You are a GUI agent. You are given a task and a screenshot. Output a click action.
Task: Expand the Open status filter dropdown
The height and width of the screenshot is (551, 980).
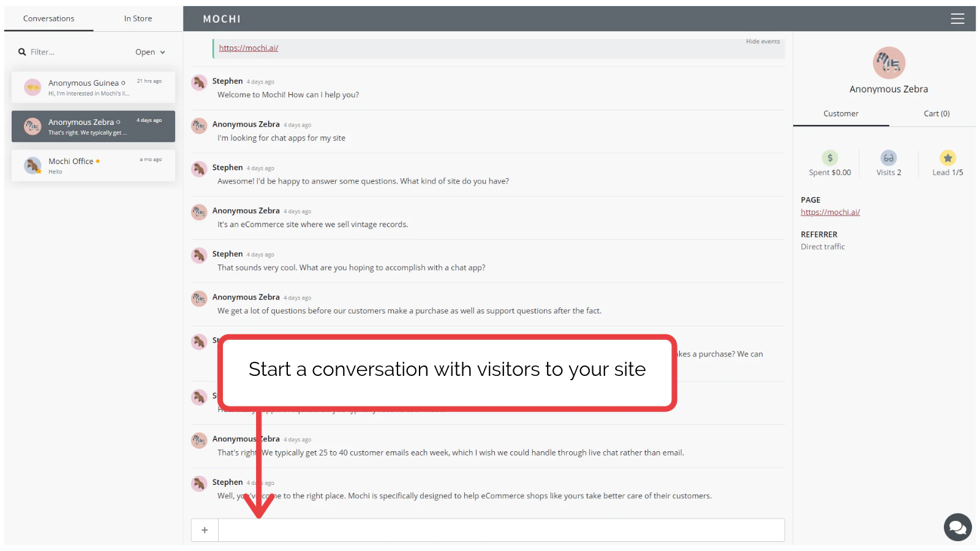[x=150, y=52]
